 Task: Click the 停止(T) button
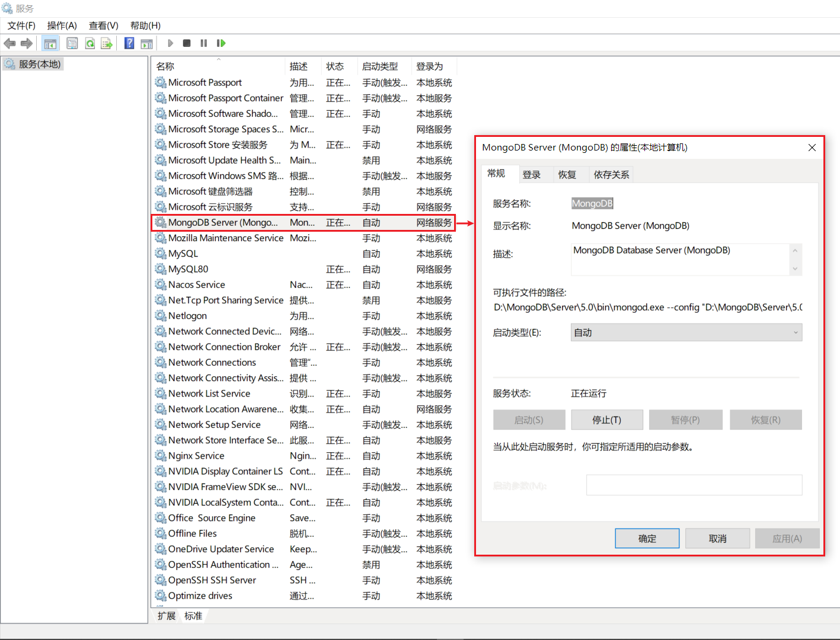click(x=607, y=420)
